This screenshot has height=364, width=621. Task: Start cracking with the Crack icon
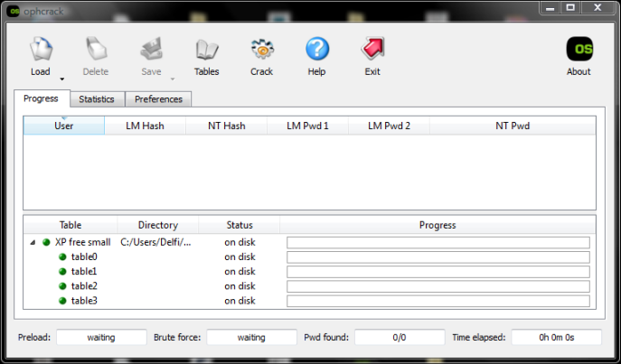pyautogui.click(x=262, y=49)
